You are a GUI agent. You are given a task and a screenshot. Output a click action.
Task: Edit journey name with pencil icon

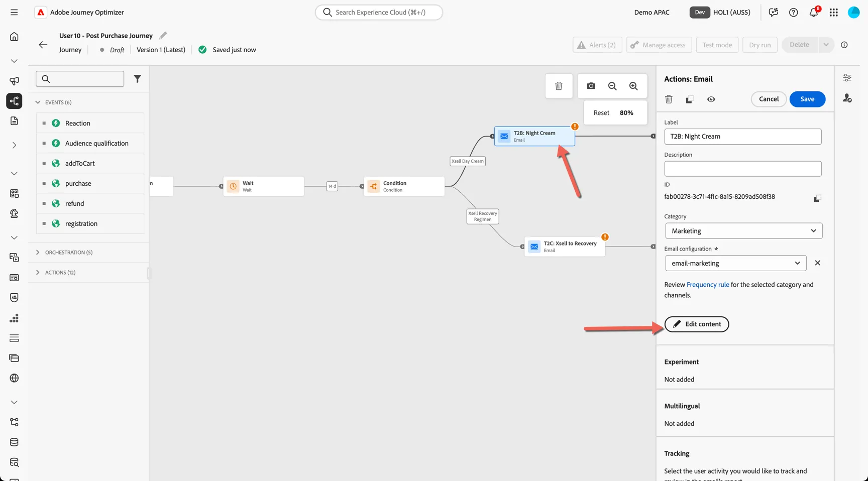pos(163,36)
